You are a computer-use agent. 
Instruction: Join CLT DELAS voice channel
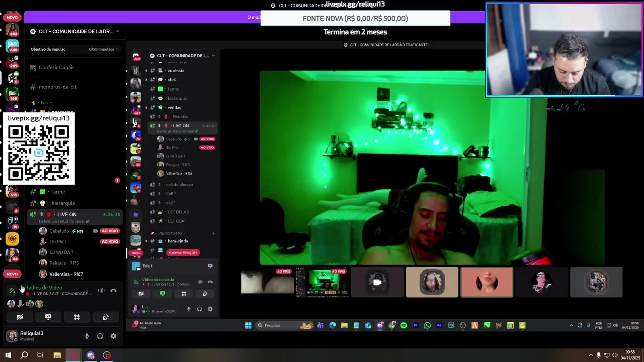pos(177,212)
